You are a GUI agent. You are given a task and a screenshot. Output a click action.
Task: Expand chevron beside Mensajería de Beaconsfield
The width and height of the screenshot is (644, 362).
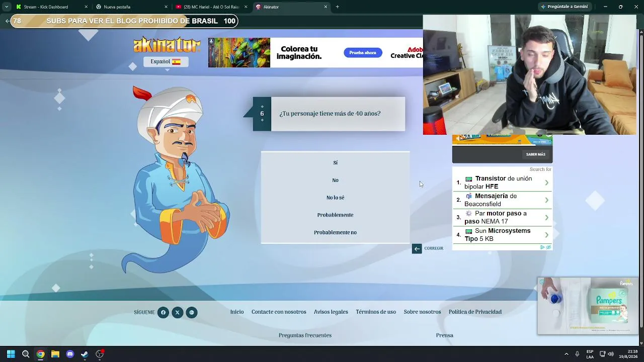pyautogui.click(x=546, y=200)
